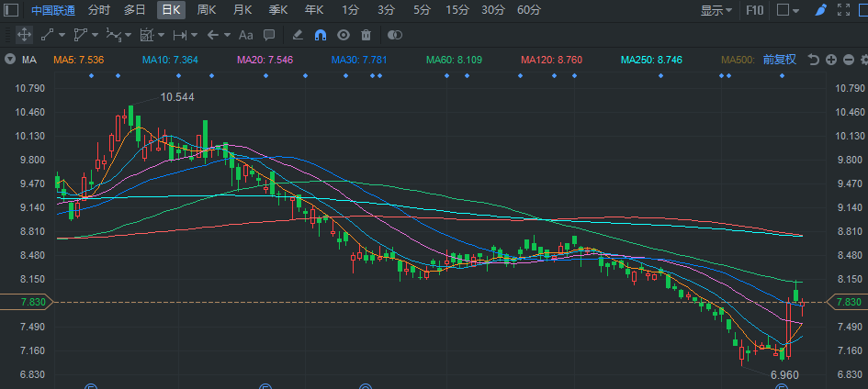
Task: Click the right-axis 7.830 current price tag
Action: (848, 302)
